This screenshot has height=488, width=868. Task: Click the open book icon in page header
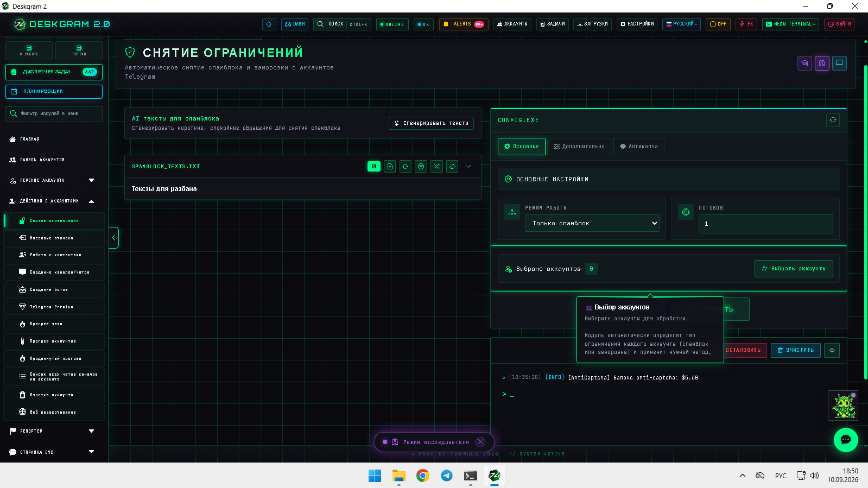pyautogui.click(x=839, y=63)
